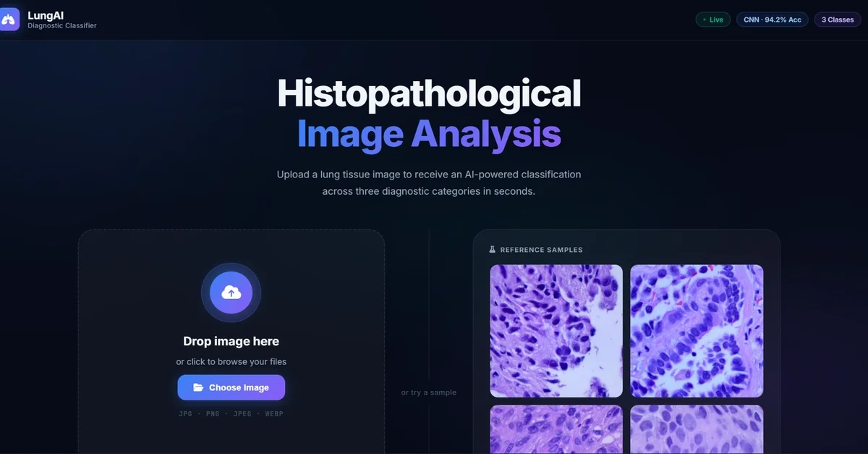Click the LungAI brand name
The width and height of the screenshot is (868, 454).
tap(46, 14)
